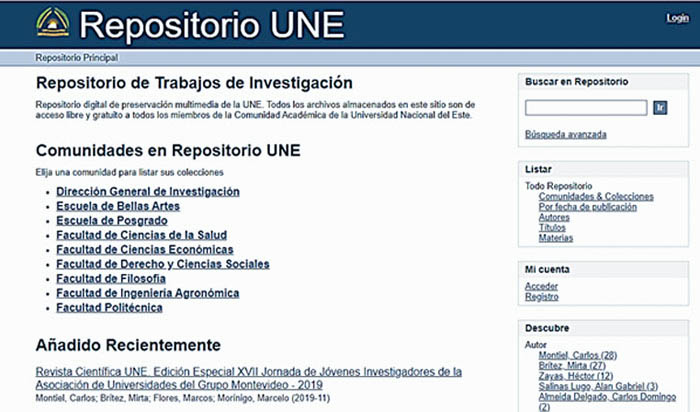Filter by author Salinas Lugo, Alan Gabriel

[x=598, y=386]
